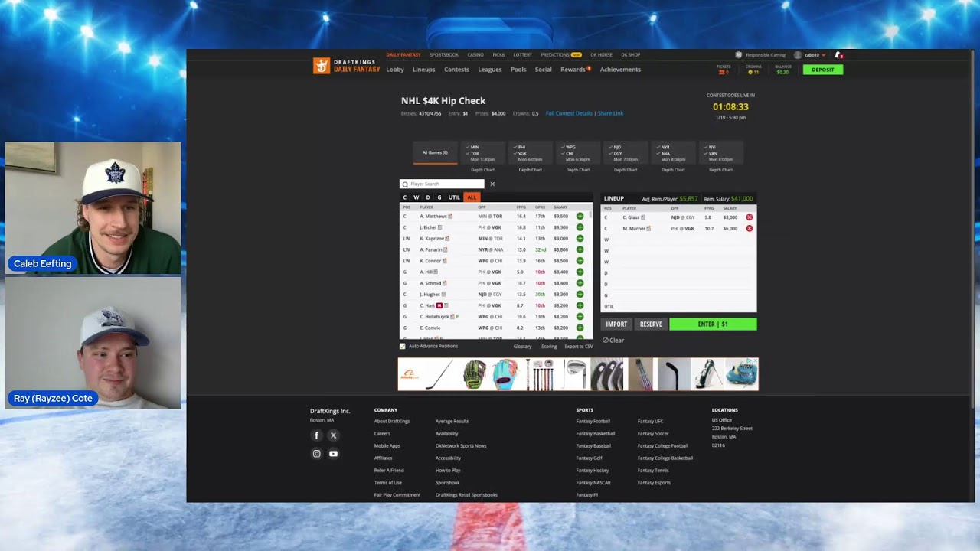Open Full Contest Details link

pos(569,113)
